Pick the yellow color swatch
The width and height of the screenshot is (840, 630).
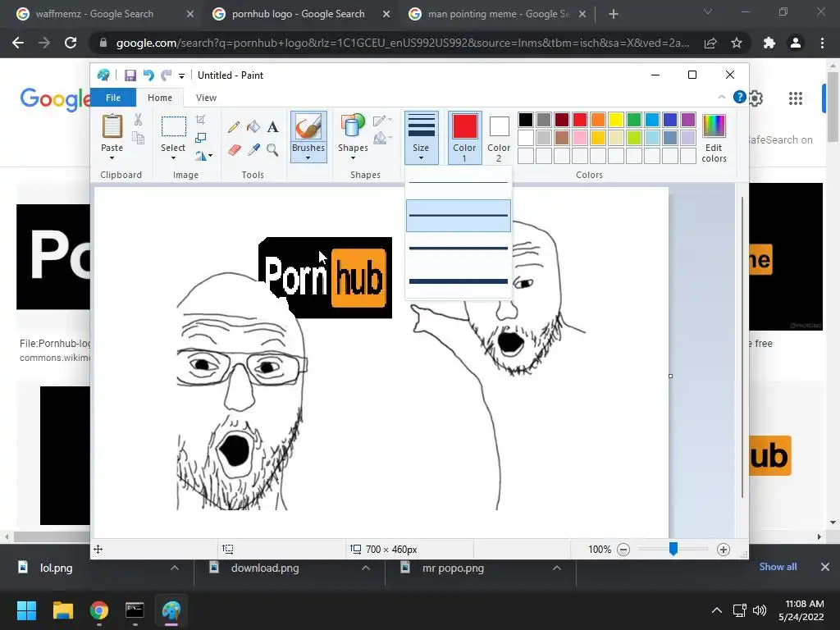coord(615,120)
